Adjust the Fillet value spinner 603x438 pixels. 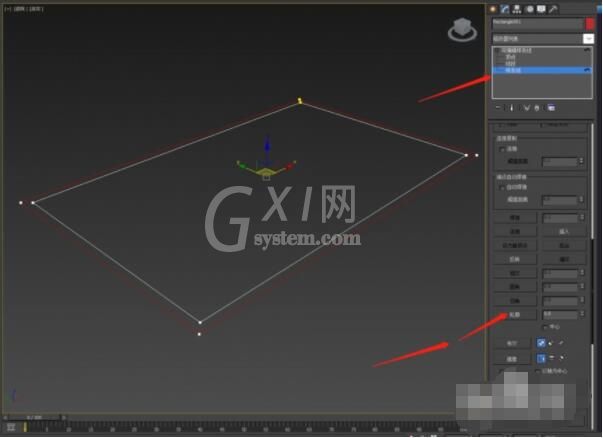tap(582, 287)
